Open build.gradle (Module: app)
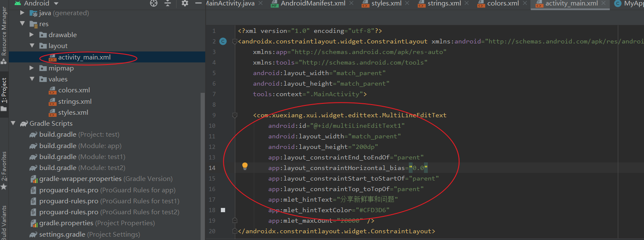This screenshot has width=644, height=240. point(80,146)
